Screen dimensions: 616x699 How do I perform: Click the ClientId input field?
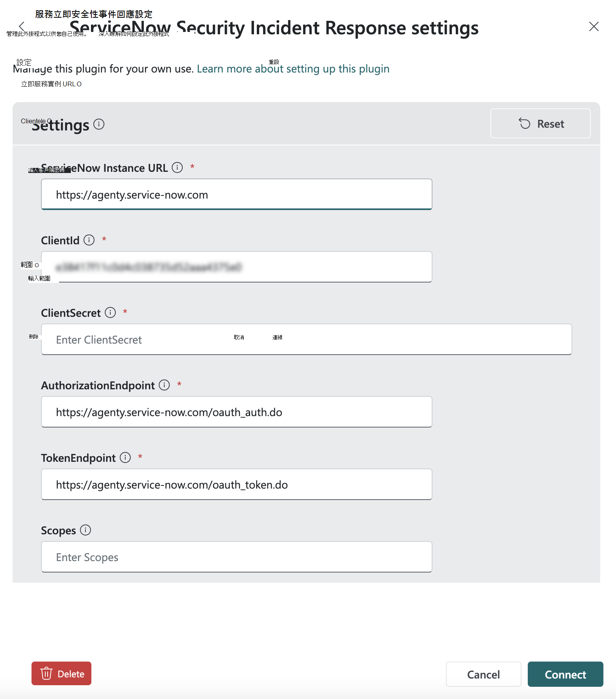pyautogui.click(x=236, y=267)
